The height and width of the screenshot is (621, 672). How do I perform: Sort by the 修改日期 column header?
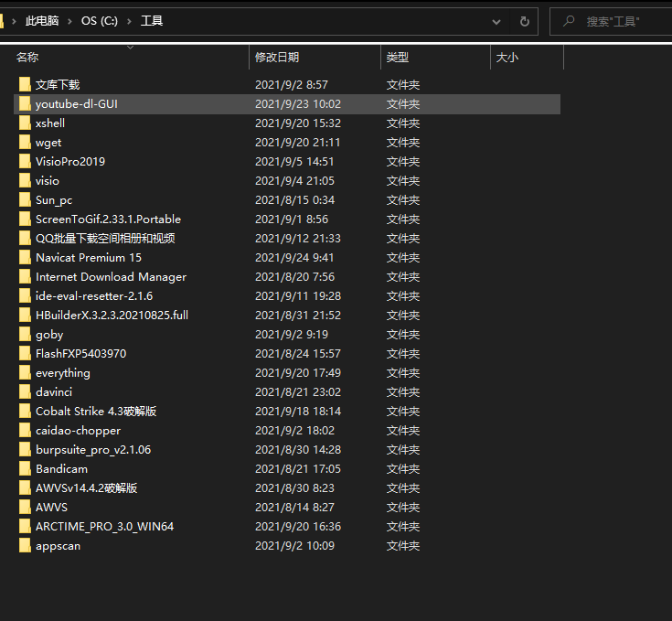coord(277,57)
